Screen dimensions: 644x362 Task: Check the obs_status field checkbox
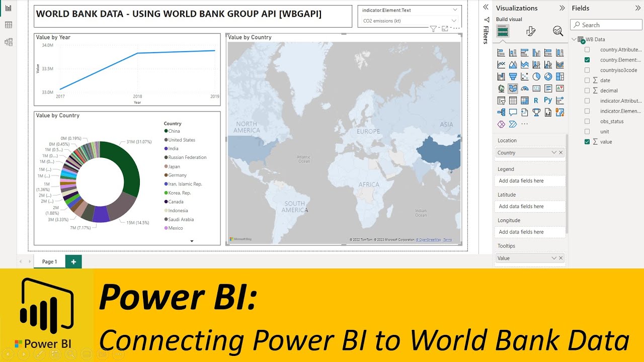tap(587, 121)
